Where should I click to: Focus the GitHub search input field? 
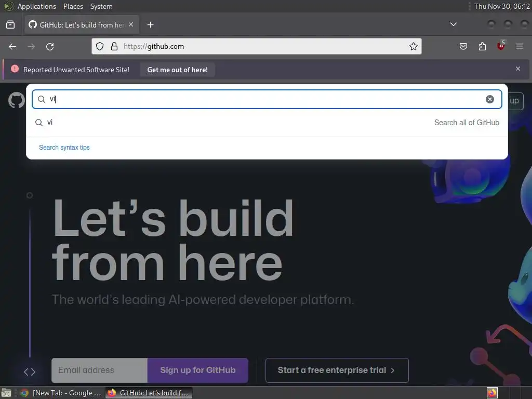pos(267,99)
